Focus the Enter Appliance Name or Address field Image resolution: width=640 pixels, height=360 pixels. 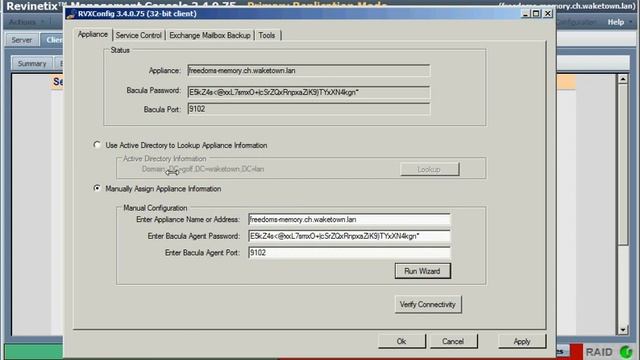pyautogui.click(x=349, y=220)
